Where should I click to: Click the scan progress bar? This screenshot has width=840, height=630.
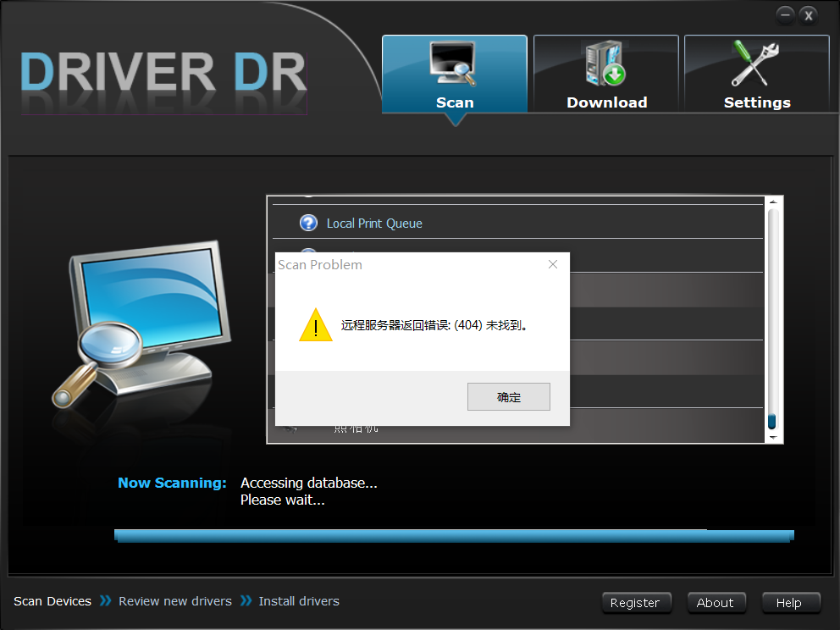click(x=454, y=536)
